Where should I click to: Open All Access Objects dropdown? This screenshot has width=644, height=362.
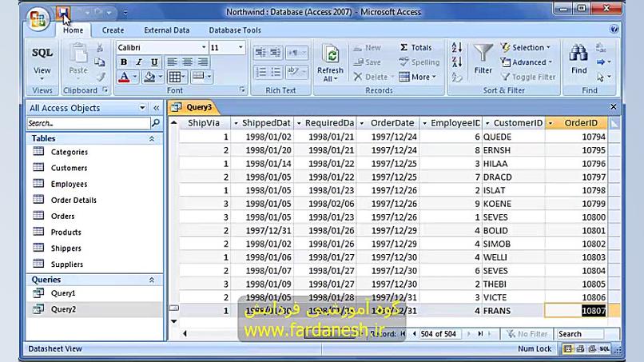point(142,108)
